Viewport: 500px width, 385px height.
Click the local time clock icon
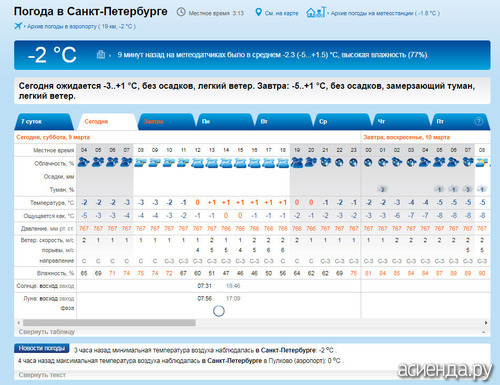[x=181, y=12]
